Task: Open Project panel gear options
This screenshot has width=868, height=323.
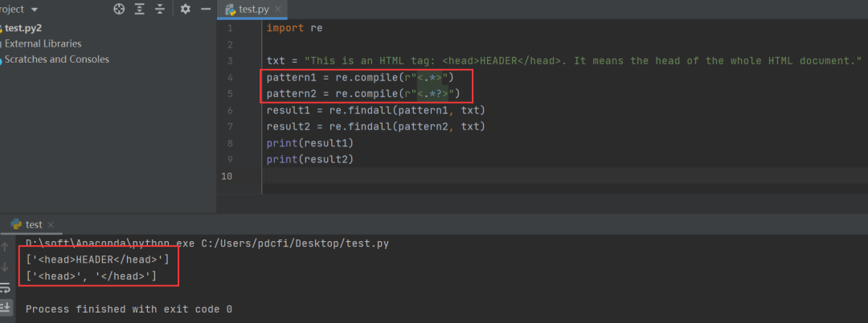Action: point(186,9)
